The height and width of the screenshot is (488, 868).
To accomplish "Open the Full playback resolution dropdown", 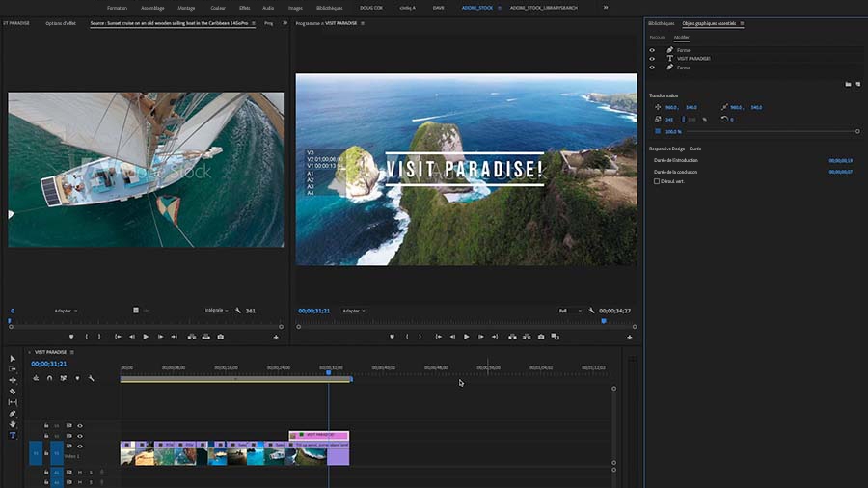I will (x=568, y=311).
